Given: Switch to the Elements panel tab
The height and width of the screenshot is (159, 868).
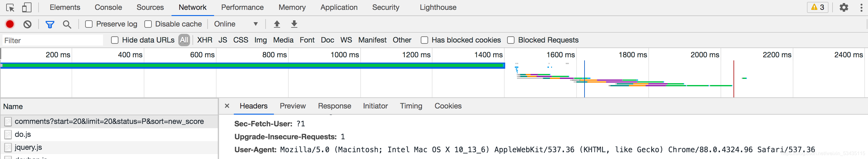Looking at the screenshot, I should pyautogui.click(x=65, y=7).
